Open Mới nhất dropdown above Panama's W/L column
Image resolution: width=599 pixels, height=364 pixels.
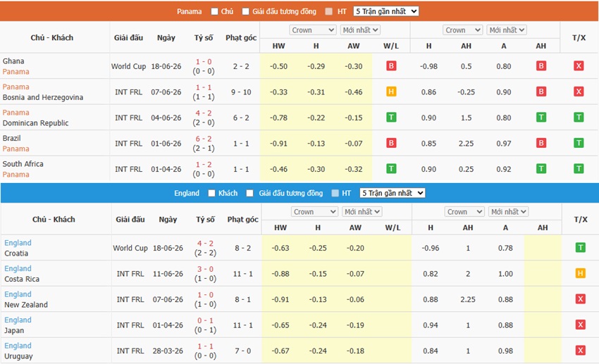[x=360, y=30]
